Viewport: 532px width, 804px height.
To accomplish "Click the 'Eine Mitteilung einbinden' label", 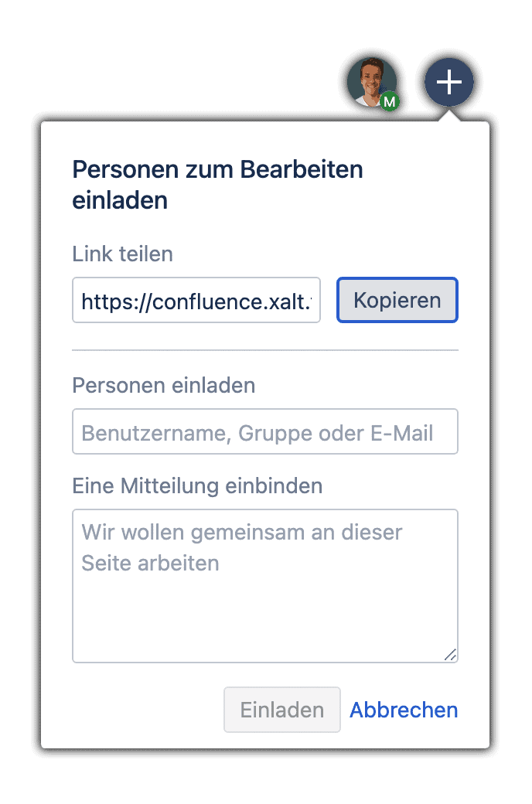I will [x=197, y=485].
